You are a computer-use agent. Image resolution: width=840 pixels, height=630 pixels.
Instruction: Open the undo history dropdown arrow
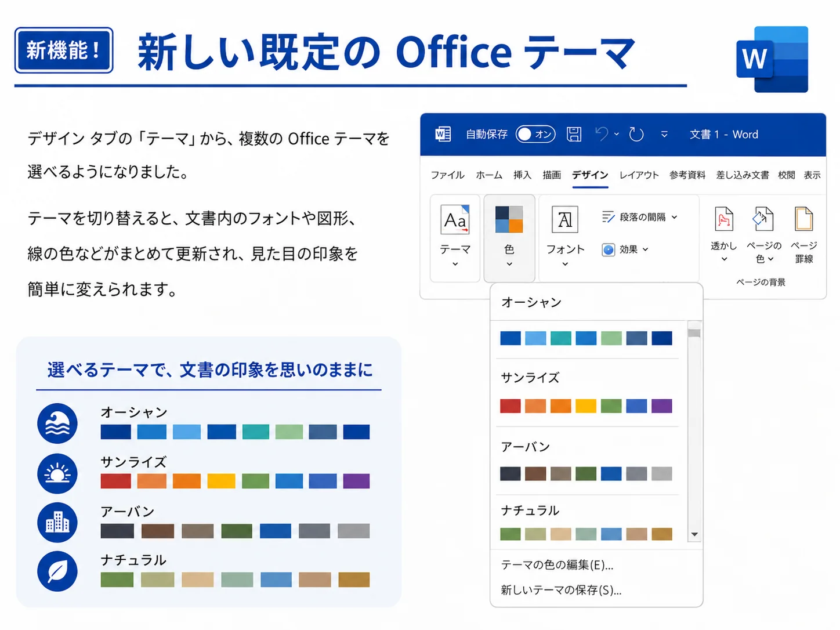pos(617,134)
